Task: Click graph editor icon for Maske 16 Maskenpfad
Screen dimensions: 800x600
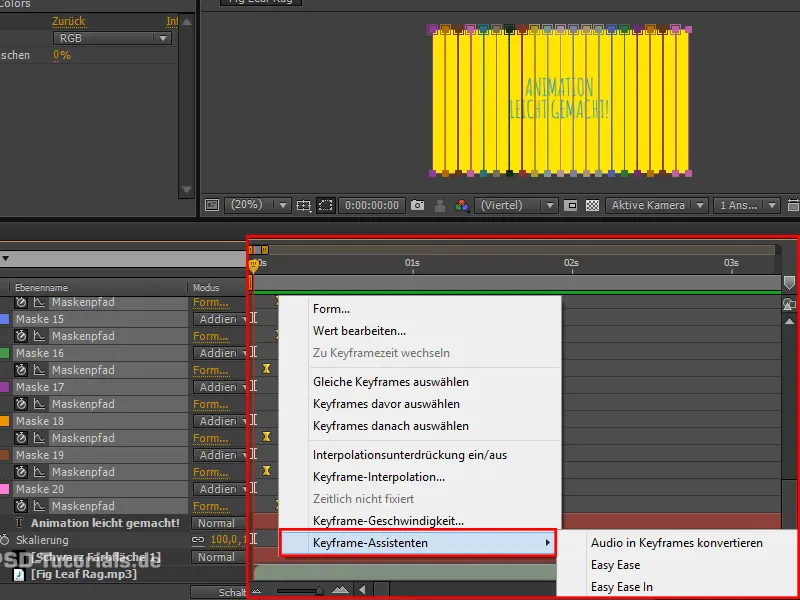Action: tap(39, 370)
